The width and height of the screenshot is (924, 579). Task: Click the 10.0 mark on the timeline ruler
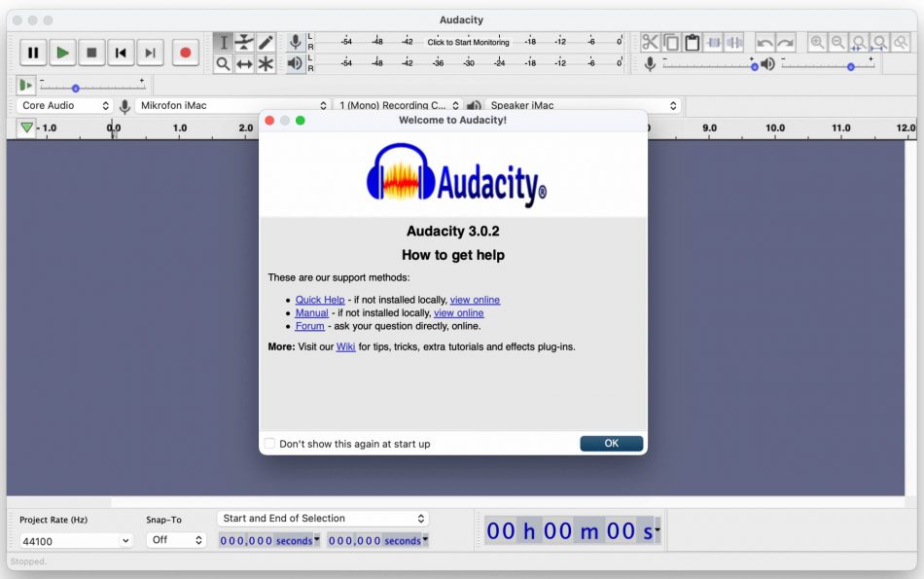[775, 127]
